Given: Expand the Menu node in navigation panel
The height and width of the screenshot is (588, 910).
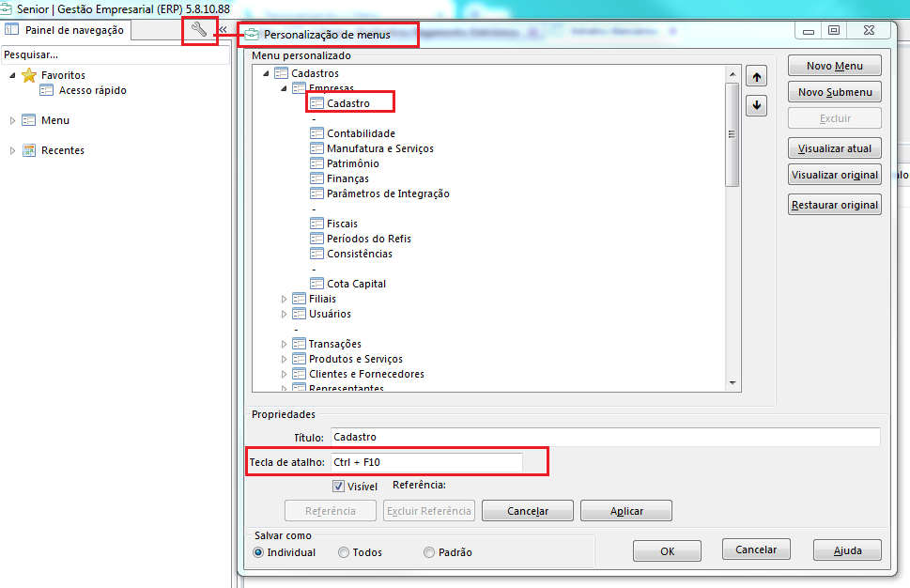Looking at the screenshot, I should (12, 121).
